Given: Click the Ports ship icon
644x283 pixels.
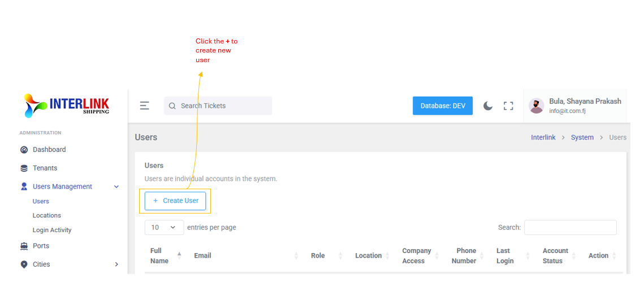Looking at the screenshot, I should 24,246.
